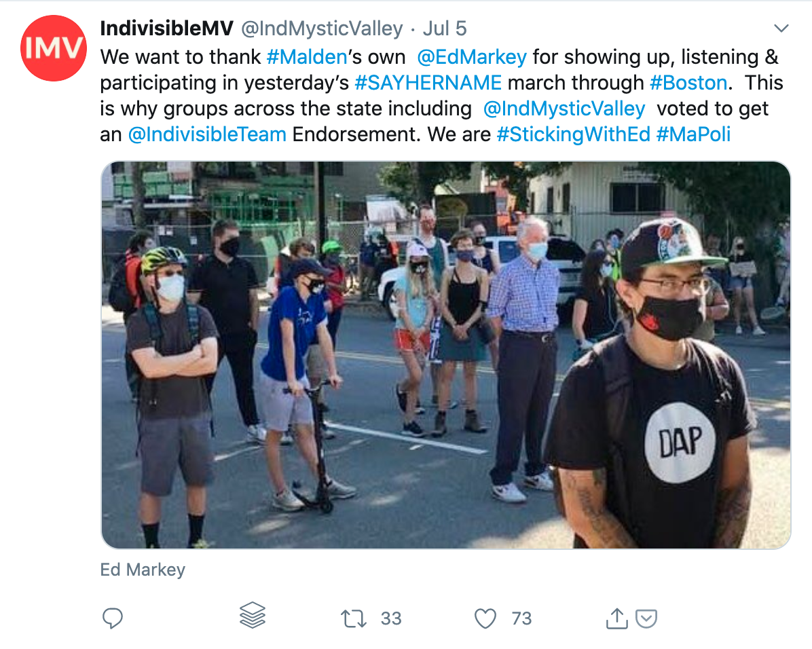Screen dimensions: 812x649
Task: Click the IndivisibleMV display name
Action: pos(167,29)
